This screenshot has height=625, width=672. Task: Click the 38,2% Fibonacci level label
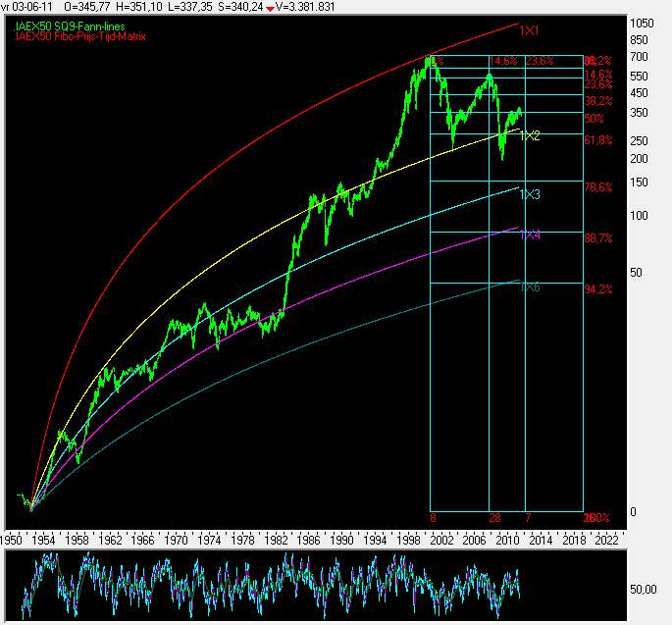point(597,101)
